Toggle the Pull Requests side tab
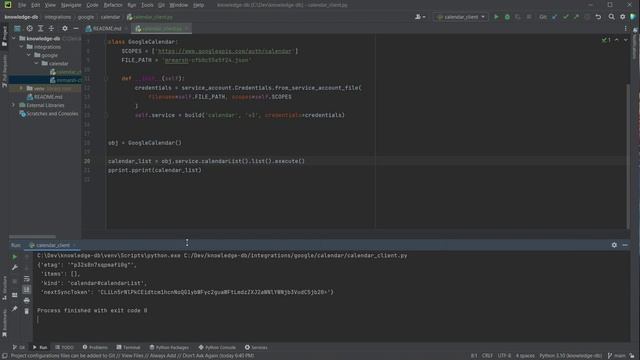This screenshot has width=640, height=360. coord(4,71)
